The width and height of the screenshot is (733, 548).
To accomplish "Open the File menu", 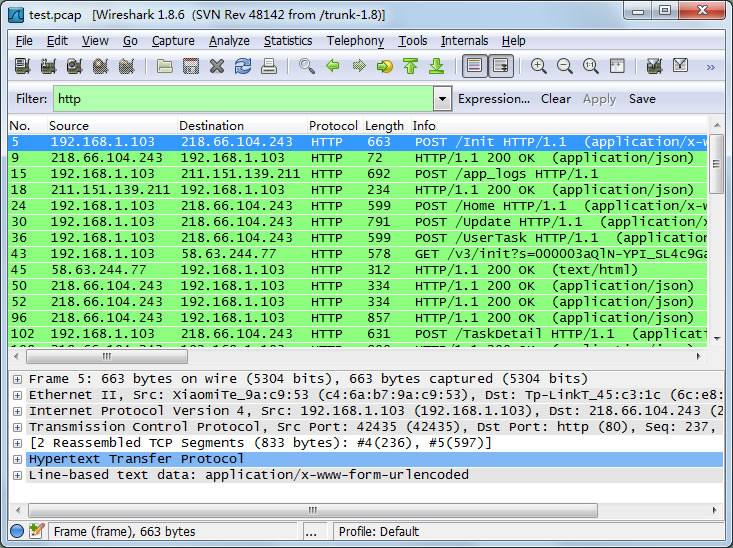I will tap(24, 41).
